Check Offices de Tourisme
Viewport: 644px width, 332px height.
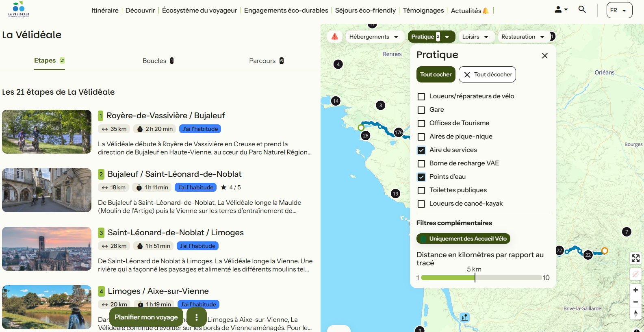[x=421, y=124]
